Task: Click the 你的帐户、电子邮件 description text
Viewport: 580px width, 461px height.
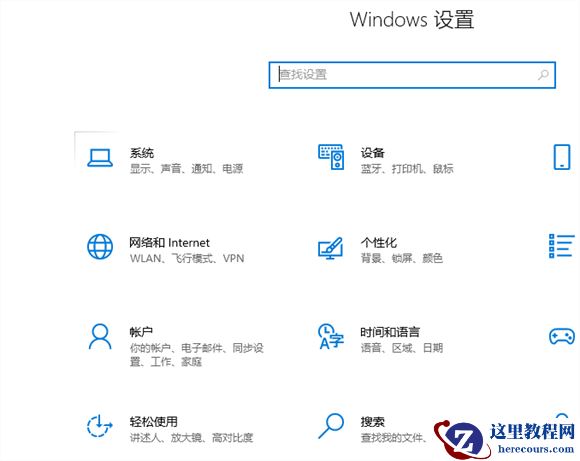Action: click(x=196, y=354)
